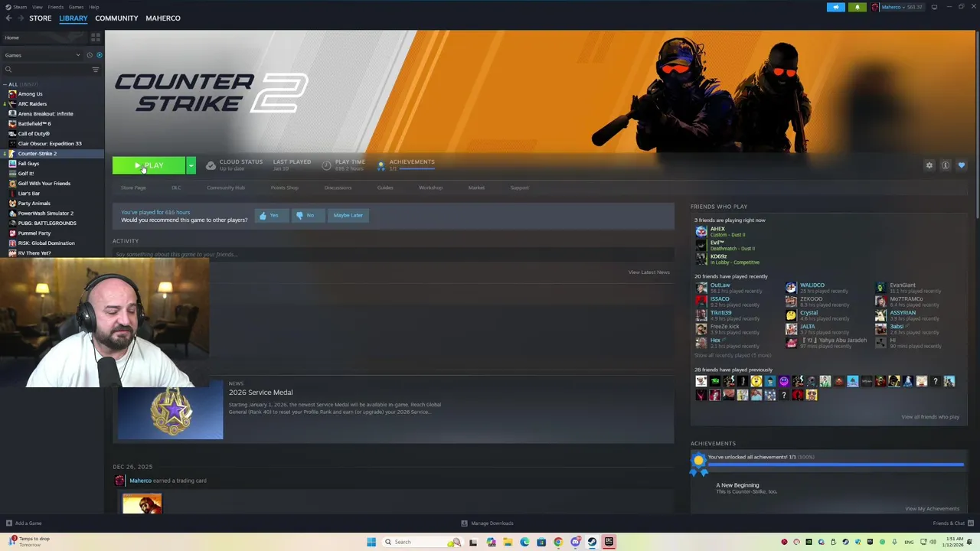The image size is (980, 551).
Task: Open the game settings gear icon
Action: [929, 165]
